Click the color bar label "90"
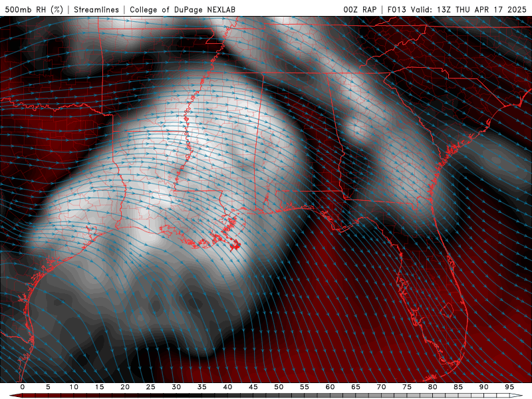The height and width of the screenshot is (399, 532). (483, 387)
